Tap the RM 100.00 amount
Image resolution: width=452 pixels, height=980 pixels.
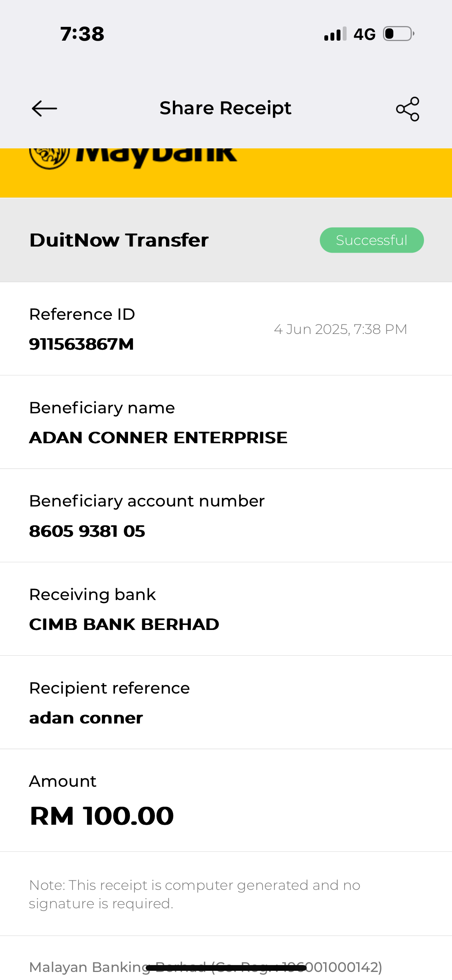102,816
